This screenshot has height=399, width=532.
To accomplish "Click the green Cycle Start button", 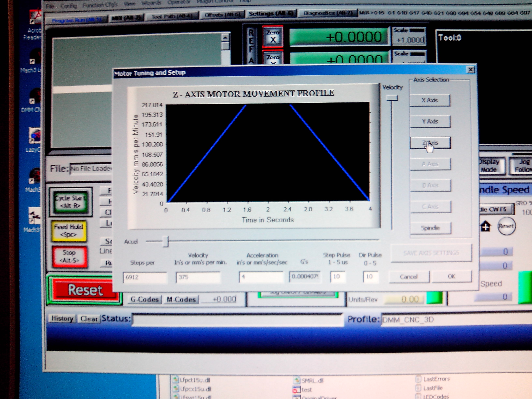I will pyautogui.click(x=70, y=202).
